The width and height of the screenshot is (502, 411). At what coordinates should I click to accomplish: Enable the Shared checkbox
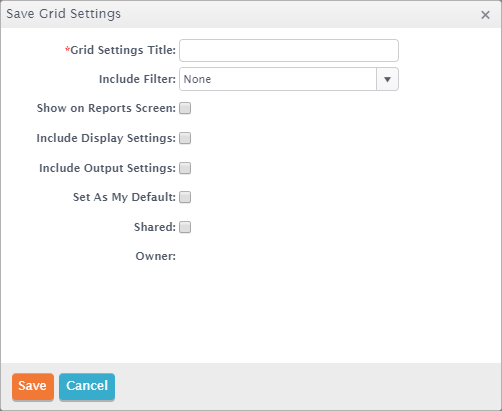tap(185, 227)
